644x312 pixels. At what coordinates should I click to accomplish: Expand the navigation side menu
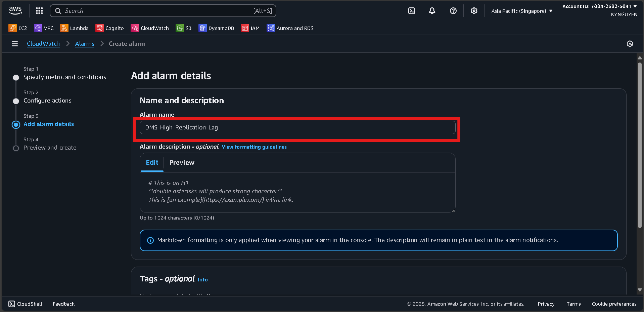coord(14,44)
